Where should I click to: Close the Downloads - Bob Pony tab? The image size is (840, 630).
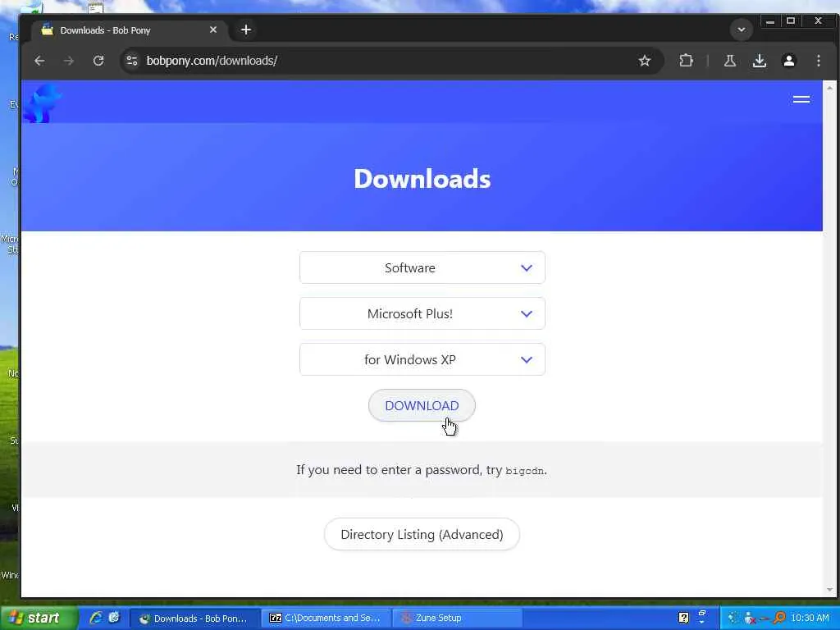click(213, 30)
